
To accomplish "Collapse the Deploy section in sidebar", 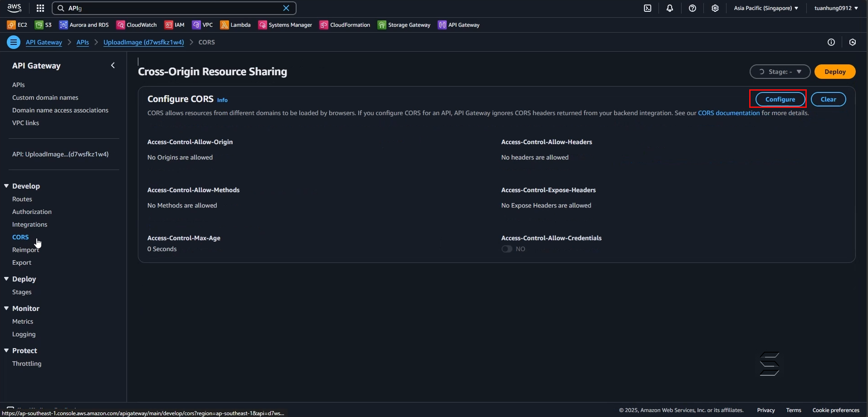I will tap(6, 279).
